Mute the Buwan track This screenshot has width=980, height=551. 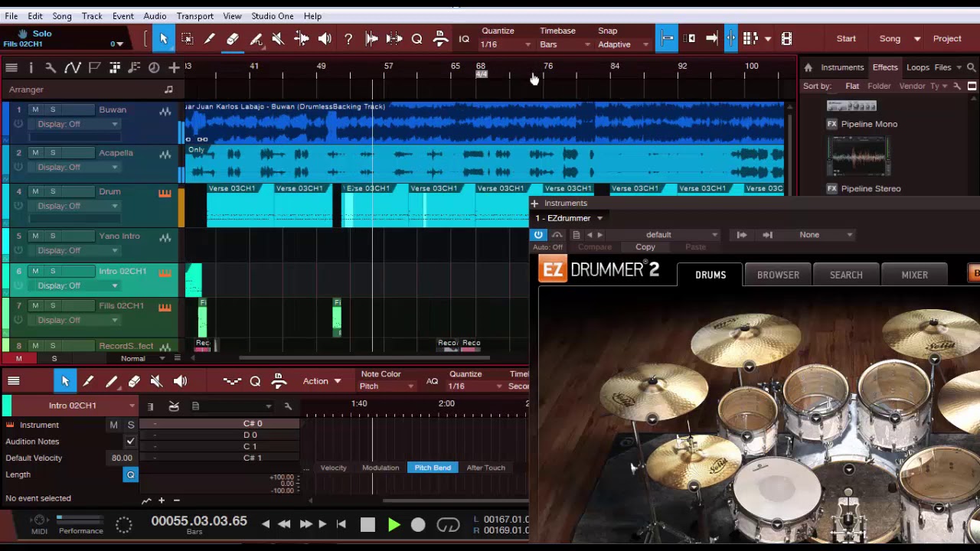34,109
